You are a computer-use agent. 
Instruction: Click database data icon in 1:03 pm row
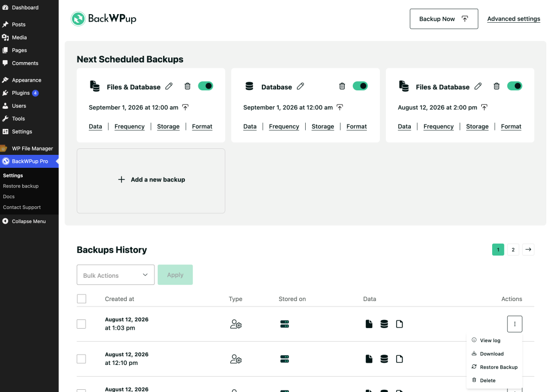point(384,324)
